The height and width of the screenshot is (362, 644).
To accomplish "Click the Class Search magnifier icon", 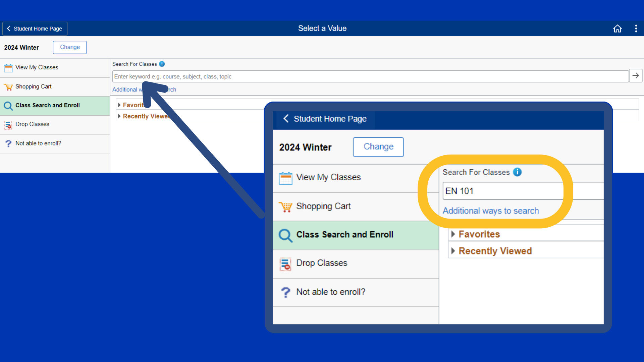I will tap(8, 106).
